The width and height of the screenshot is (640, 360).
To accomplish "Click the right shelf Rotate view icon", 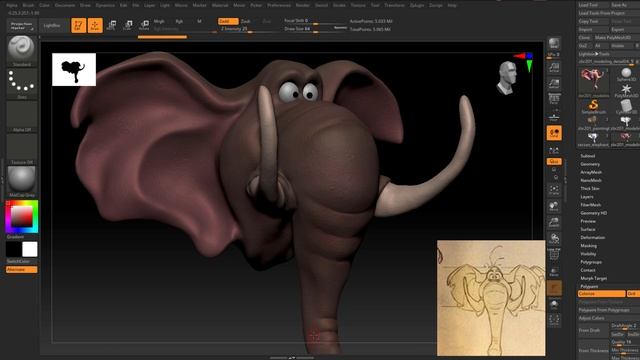I will pyautogui.click(x=554, y=239).
